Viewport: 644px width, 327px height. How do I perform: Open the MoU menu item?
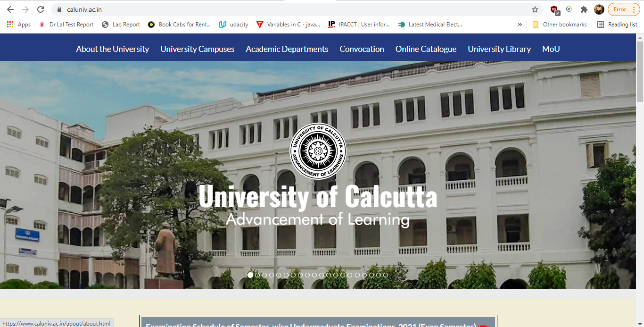coord(551,49)
